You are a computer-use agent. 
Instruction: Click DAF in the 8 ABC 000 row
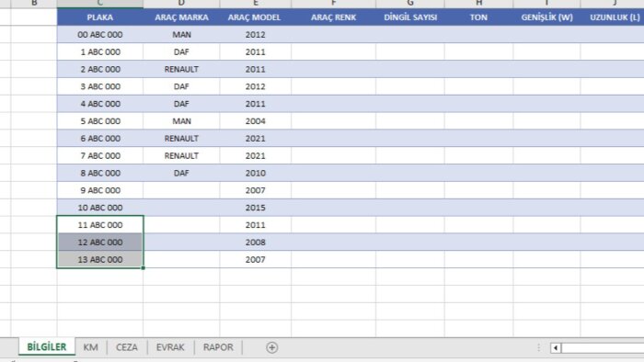click(181, 173)
